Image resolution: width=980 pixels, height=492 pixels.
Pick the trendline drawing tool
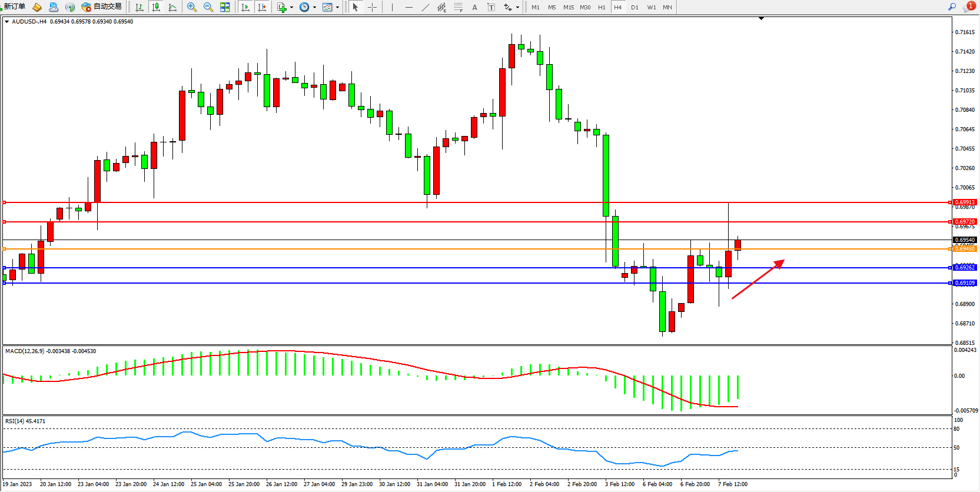(426, 7)
